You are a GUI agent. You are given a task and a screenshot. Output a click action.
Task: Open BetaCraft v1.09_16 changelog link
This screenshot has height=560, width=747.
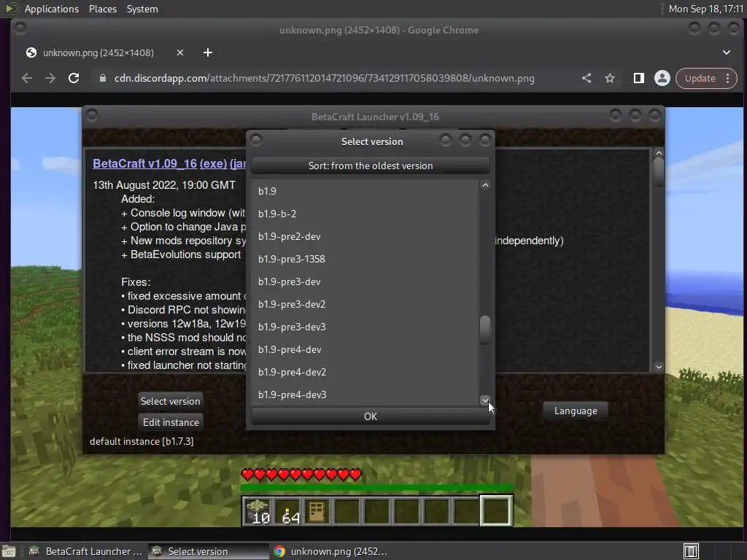tap(145, 163)
